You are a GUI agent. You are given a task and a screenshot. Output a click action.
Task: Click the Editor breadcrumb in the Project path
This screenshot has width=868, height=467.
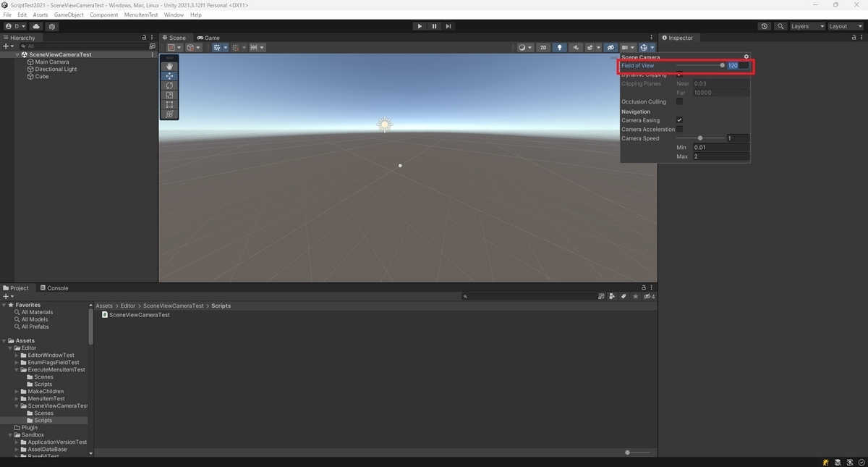[x=128, y=306]
